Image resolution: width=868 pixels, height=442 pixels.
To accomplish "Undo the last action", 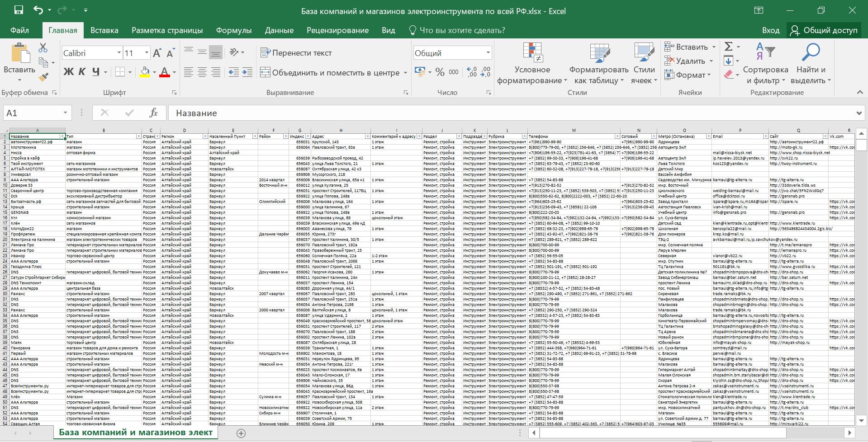I will click(x=38, y=10).
